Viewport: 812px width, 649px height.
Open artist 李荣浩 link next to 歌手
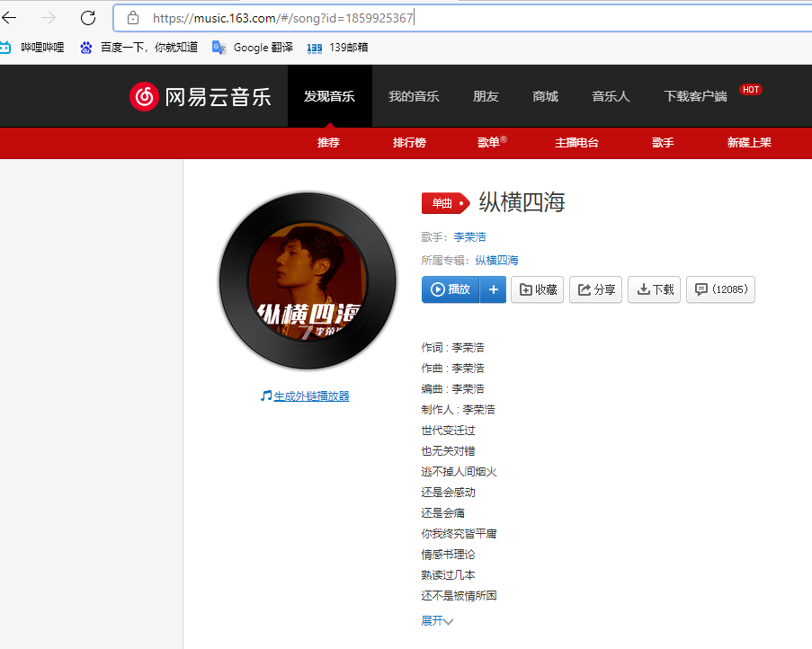tap(469, 237)
